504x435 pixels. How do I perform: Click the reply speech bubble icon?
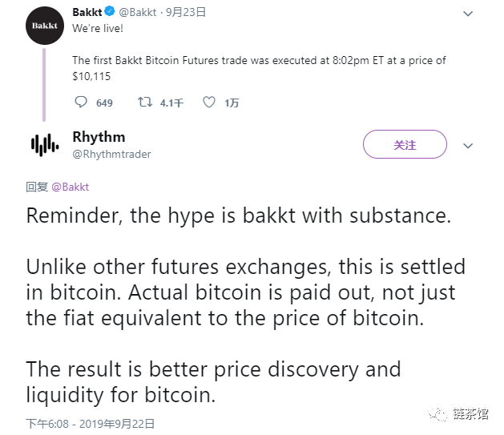coord(81,103)
